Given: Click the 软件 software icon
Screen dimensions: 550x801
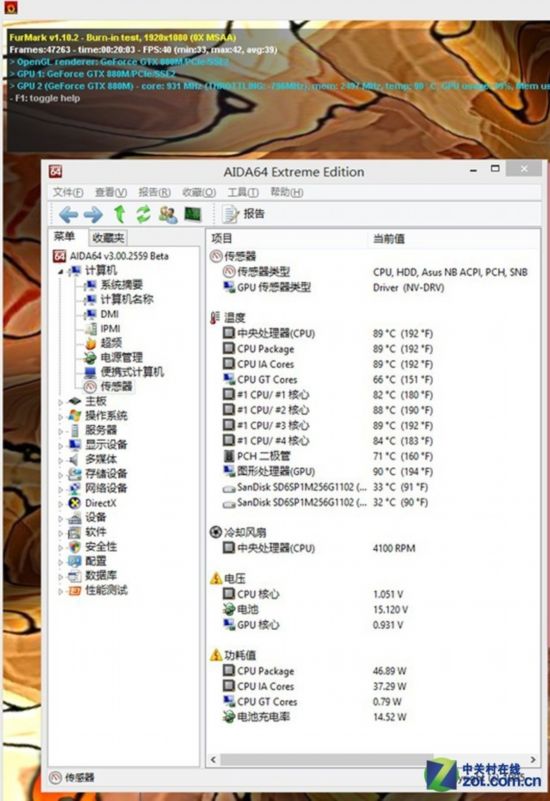Looking at the screenshot, I should pyautogui.click(x=75, y=532).
